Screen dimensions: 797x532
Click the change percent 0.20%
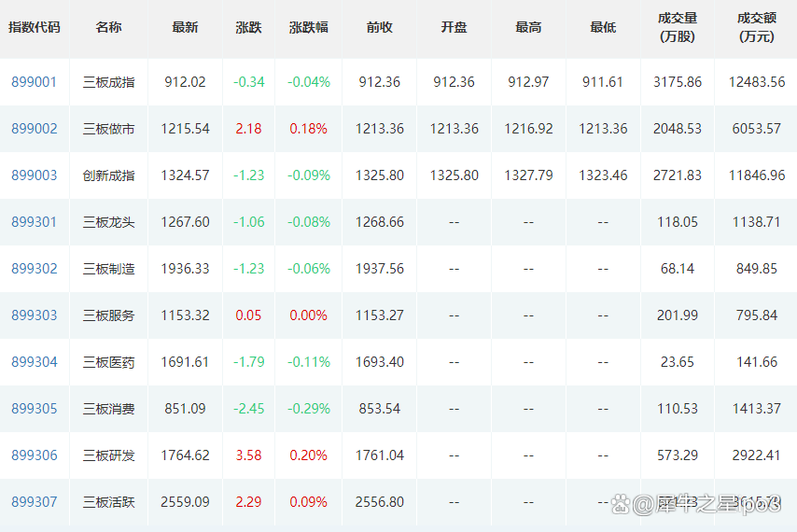click(x=309, y=455)
